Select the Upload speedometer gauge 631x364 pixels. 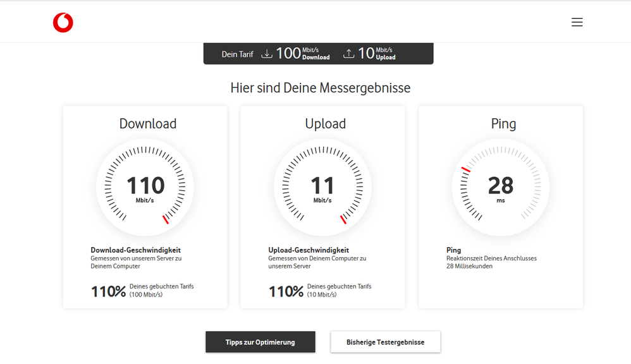(x=322, y=187)
